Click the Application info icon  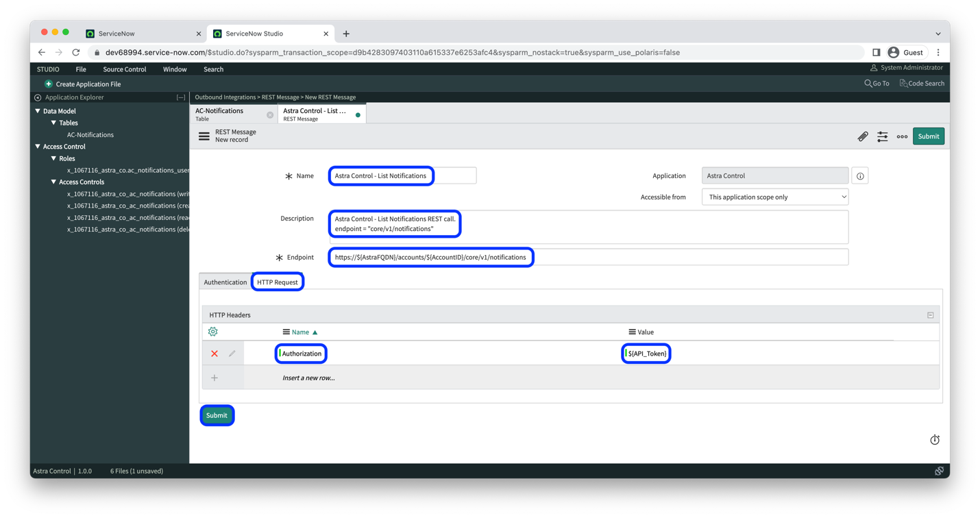[860, 176]
